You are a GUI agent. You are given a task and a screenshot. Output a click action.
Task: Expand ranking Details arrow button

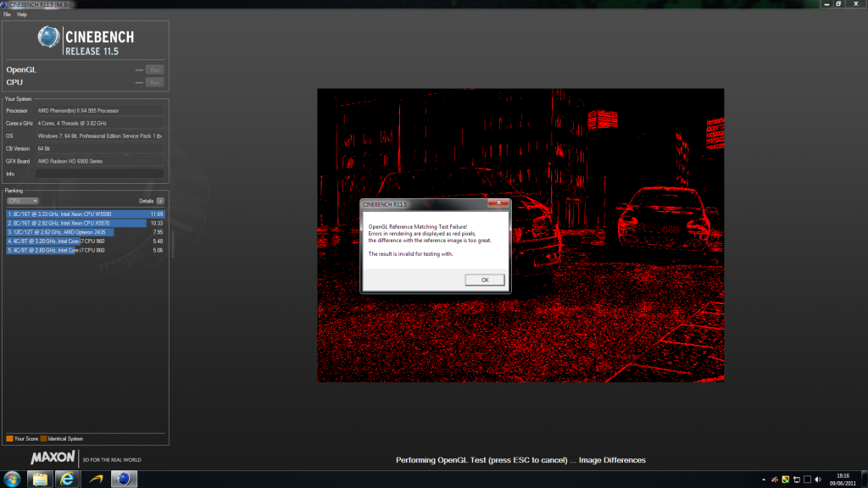pos(160,201)
